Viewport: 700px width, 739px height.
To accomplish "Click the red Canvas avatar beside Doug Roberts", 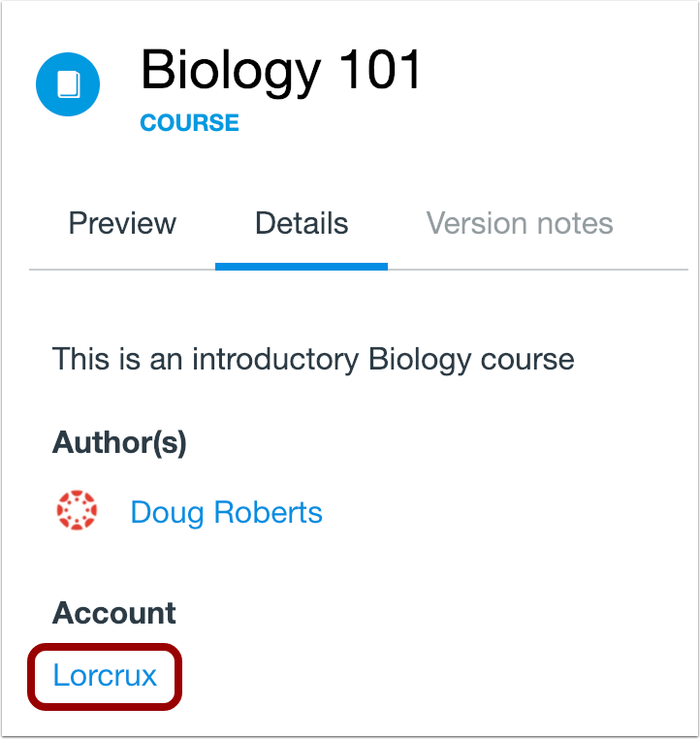I will click(78, 512).
